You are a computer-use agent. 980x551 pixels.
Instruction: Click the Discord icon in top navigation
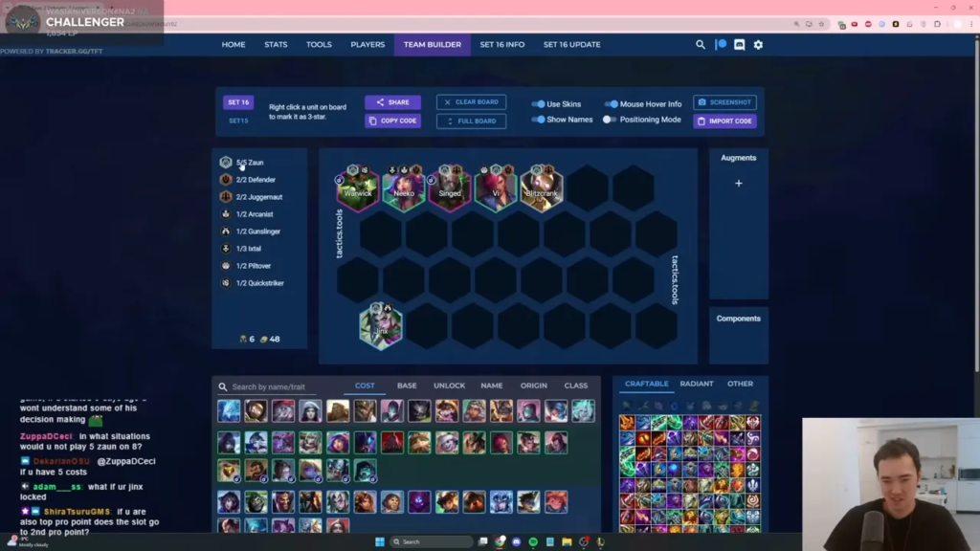coord(739,45)
